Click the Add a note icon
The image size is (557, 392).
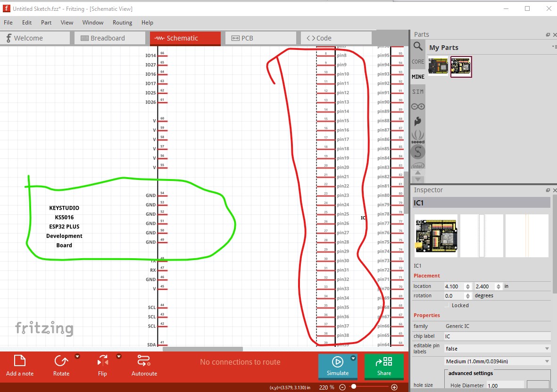(19, 361)
